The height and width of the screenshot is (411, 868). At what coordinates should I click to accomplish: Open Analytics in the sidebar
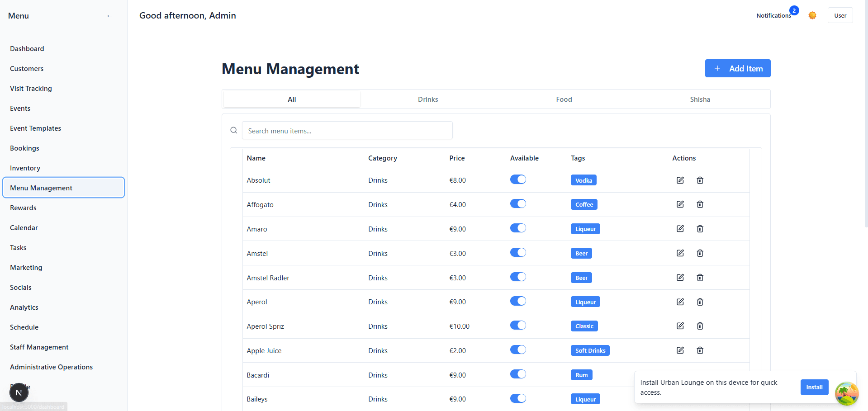coord(63,307)
